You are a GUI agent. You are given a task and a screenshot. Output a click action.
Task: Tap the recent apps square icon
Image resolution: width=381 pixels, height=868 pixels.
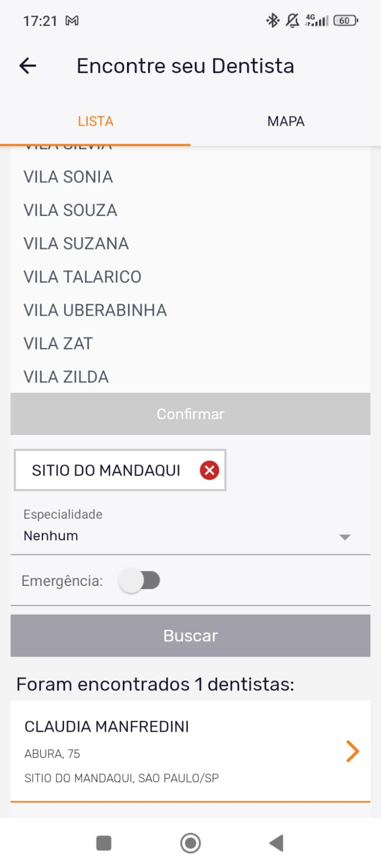point(104,843)
